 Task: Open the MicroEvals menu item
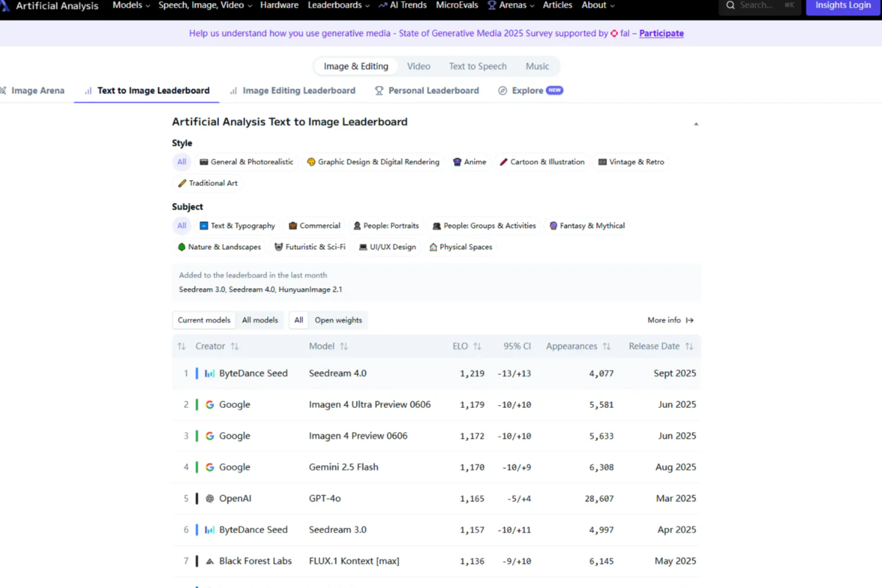tap(457, 5)
